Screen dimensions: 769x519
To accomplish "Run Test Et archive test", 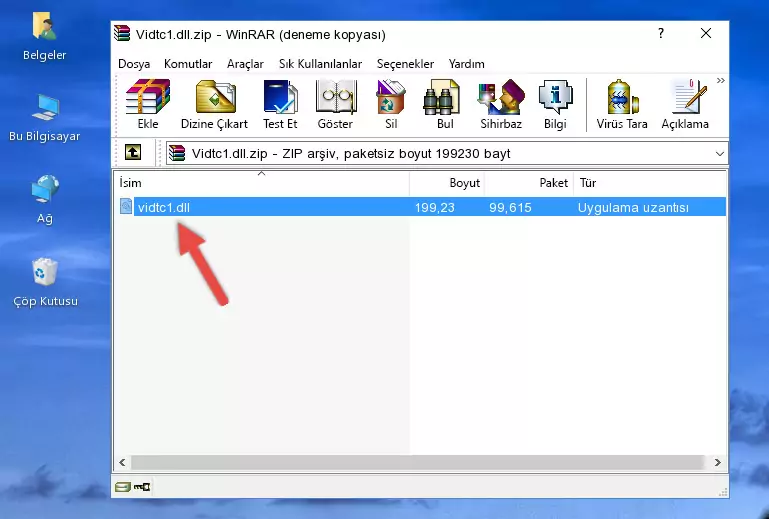I will click(x=280, y=104).
